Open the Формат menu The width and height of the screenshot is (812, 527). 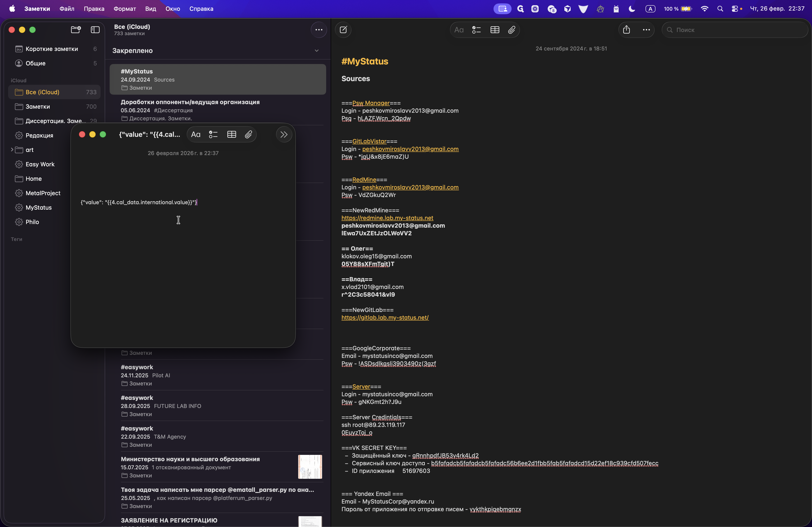125,9
